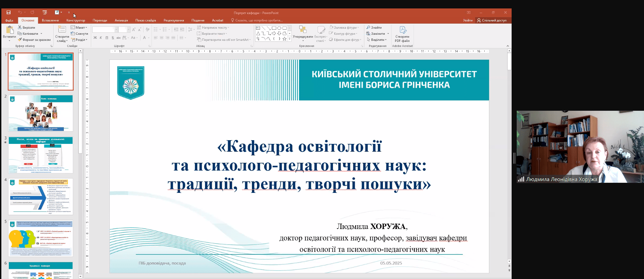Open the Select (Виділити) dropdown

pyautogui.click(x=377, y=40)
